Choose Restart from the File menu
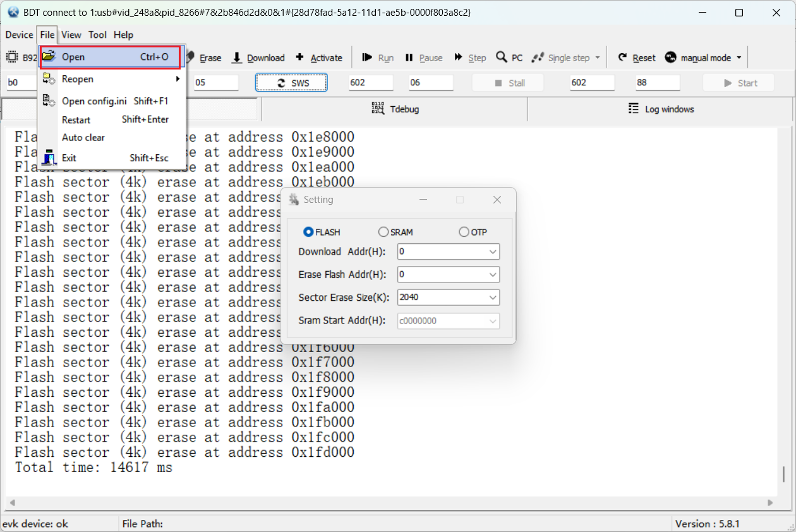Viewport: 796px width, 532px height. pos(111,119)
